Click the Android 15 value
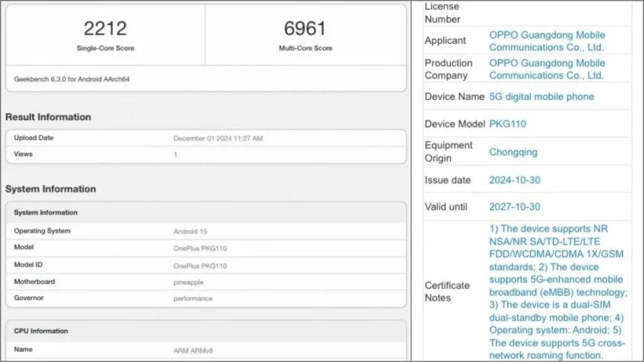This screenshot has height=362, width=644. [x=190, y=231]
